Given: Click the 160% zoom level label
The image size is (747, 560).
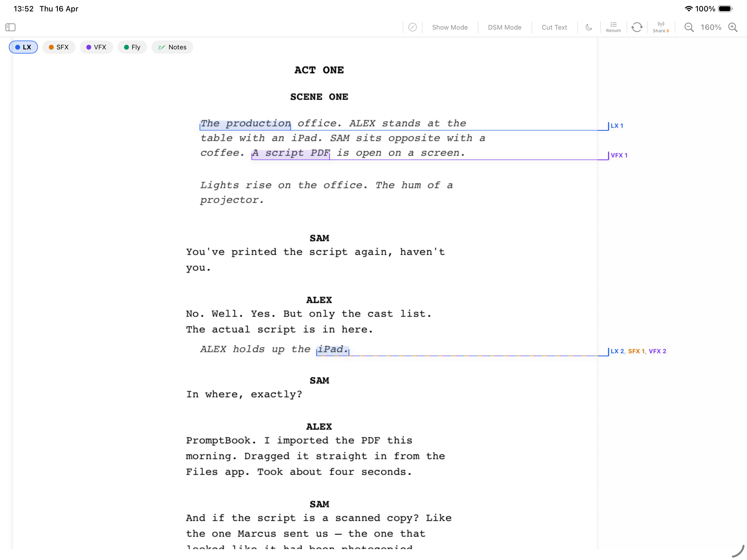Looking at the screenshot, I should pyautogui.click(x=711, y=27).
